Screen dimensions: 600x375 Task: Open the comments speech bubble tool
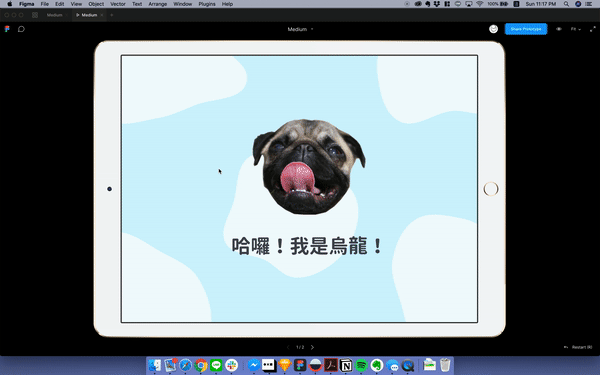pos(21,29)
